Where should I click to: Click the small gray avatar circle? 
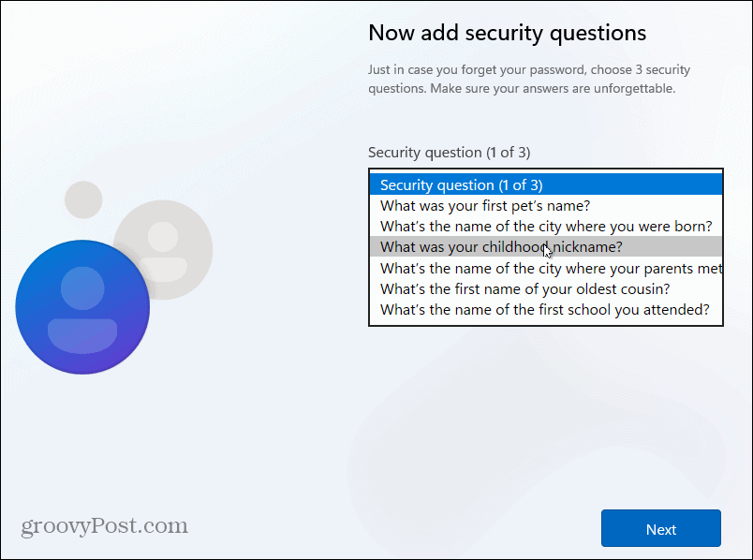tap(84, 199)
